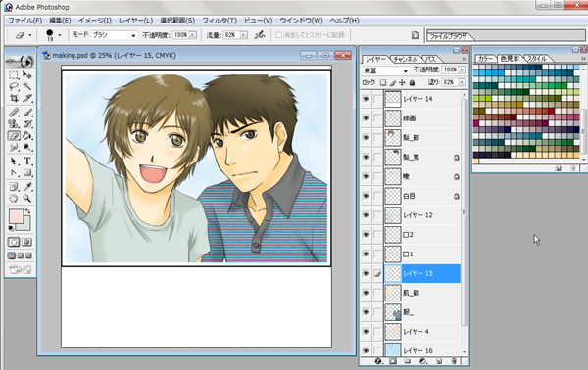The height and width of the screenshot is (370, 588).
Task: Click the foreground color swatch
Action: pos(16,216)
